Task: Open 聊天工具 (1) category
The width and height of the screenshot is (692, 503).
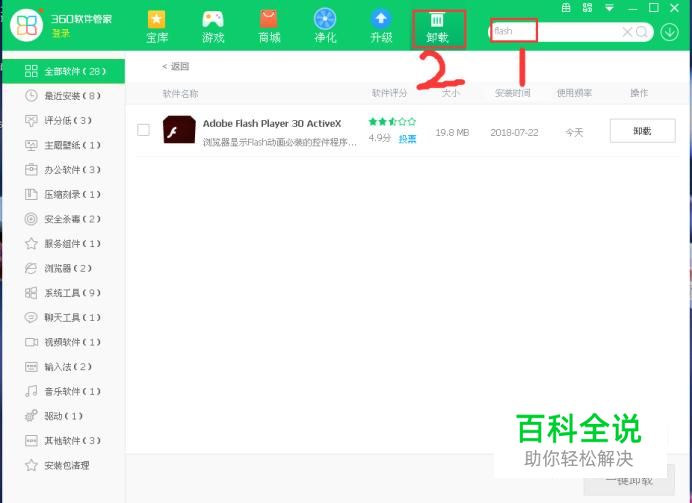Action: [64, 318]
